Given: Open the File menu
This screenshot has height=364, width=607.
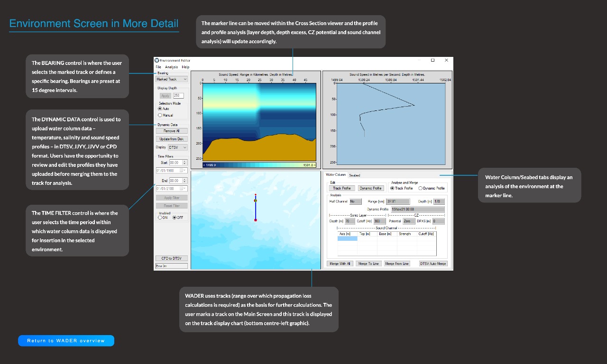Looking at the screenshot, I should 158,67.
